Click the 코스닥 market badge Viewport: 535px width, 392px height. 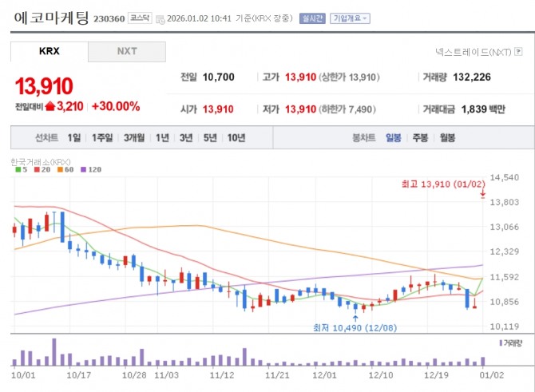tap(139, 17)
